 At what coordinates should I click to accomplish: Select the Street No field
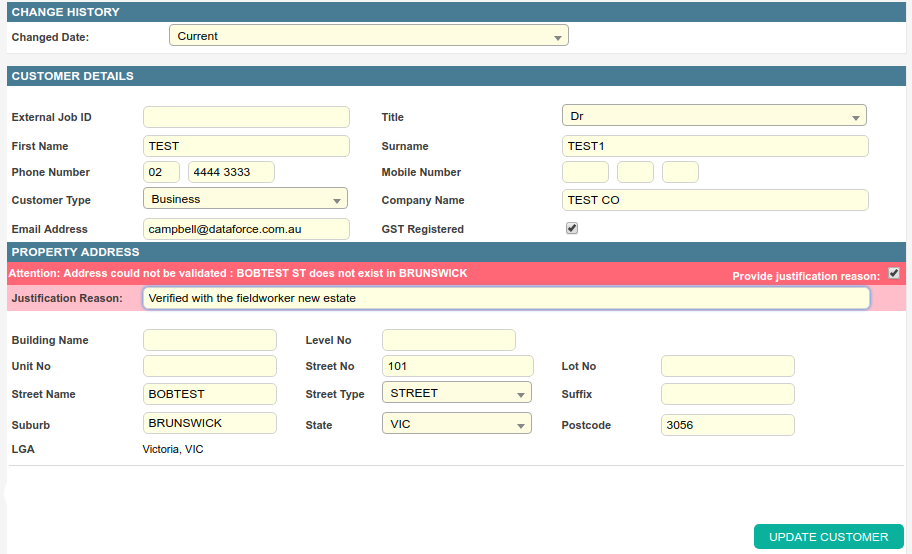click(x=449, y=366)
